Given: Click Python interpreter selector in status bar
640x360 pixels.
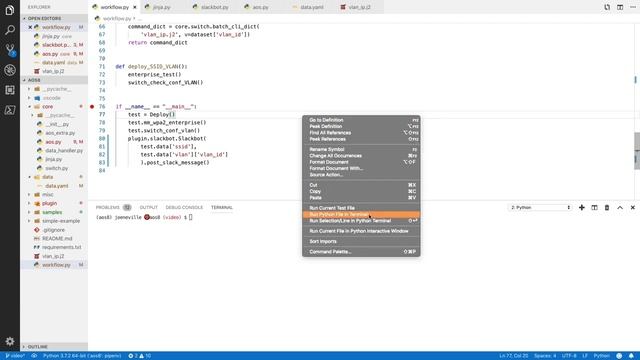Looking at the screenshot, I should 82,356.
